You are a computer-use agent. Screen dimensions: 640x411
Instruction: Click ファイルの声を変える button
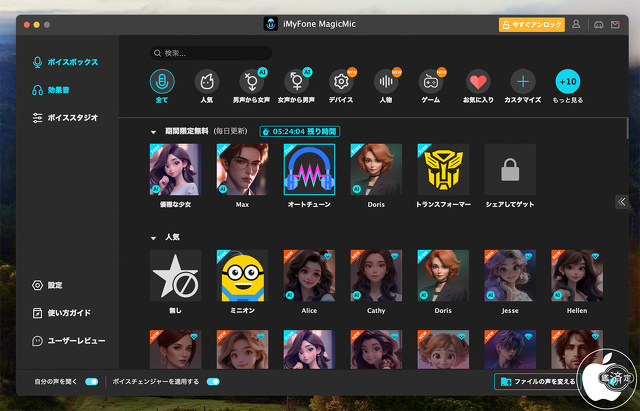coord(538,382)
